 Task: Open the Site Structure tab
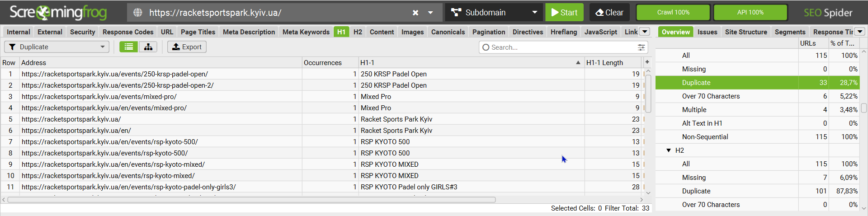click(746, 32)
